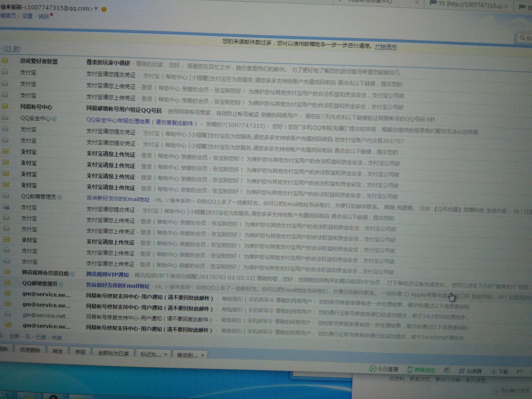The height and width of the screenshot is (399, 532).
Task: Click the 彻底删除 button
Action: pyautogui.click(x=30, y=350)
